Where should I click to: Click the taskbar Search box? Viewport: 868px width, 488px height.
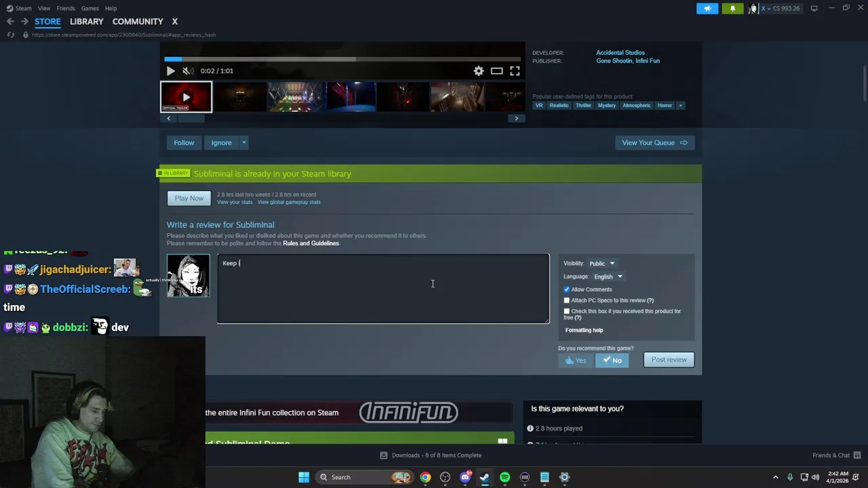365,477
